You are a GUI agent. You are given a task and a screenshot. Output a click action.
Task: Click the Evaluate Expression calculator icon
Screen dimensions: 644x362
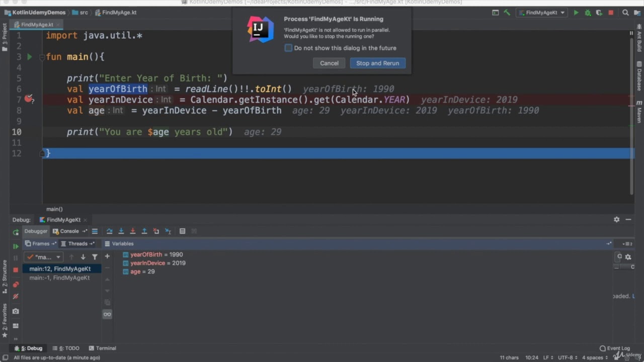(182, 231)
